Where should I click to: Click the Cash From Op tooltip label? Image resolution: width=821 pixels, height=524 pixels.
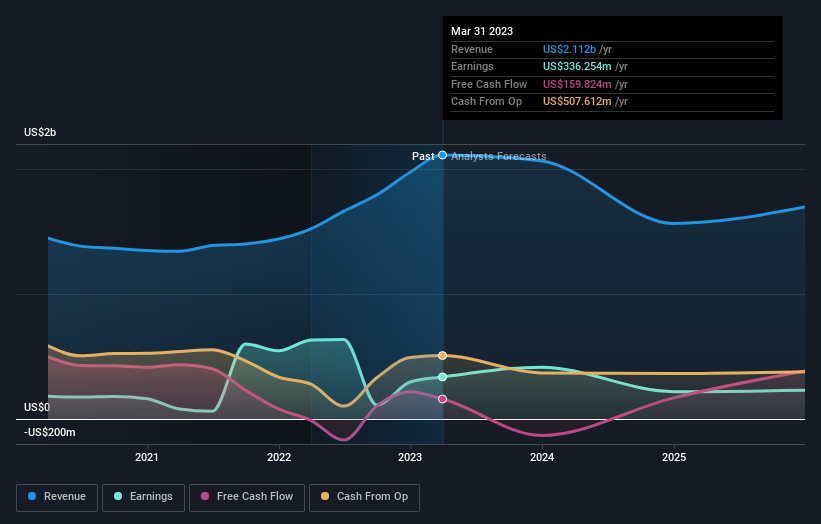tap(486, 102)
